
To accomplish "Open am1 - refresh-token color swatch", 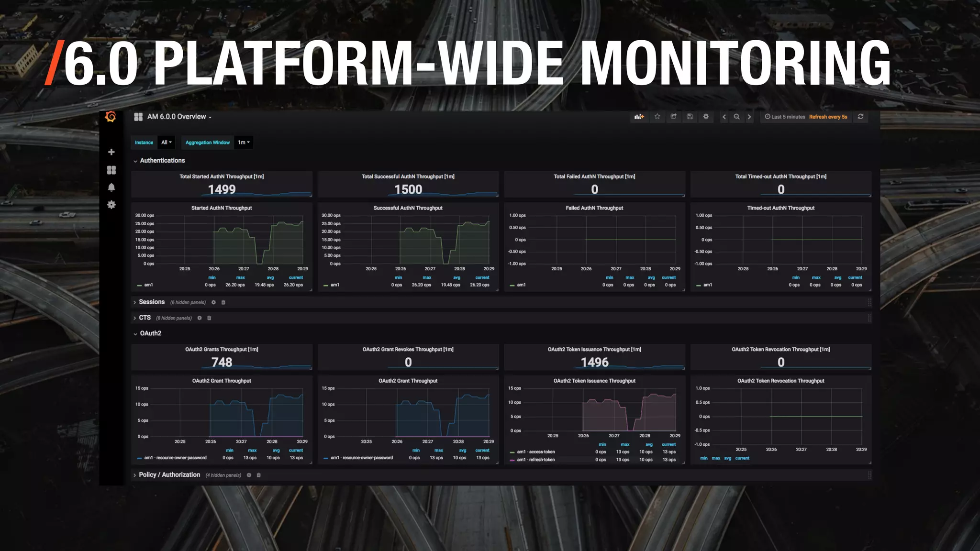I will [x=512, y=460].
